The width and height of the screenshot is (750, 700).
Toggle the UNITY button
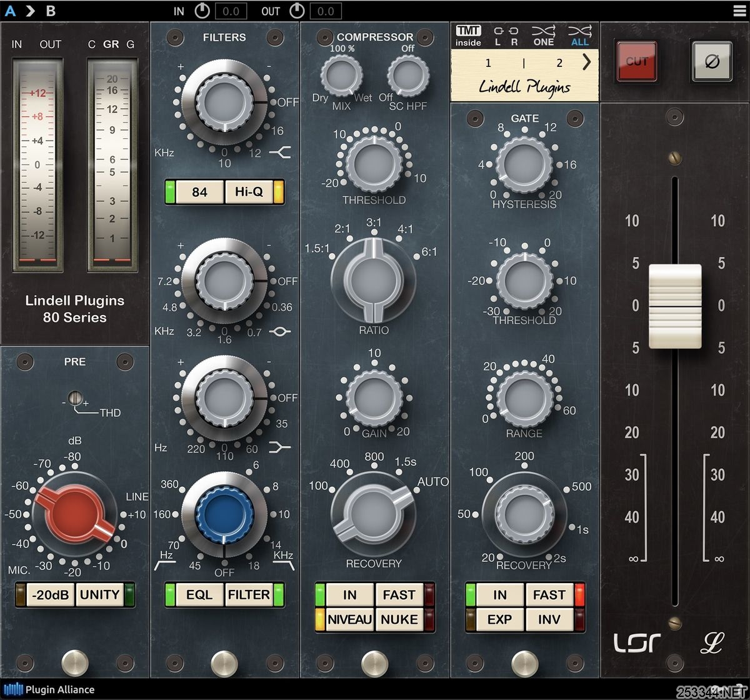pos(99,595)
